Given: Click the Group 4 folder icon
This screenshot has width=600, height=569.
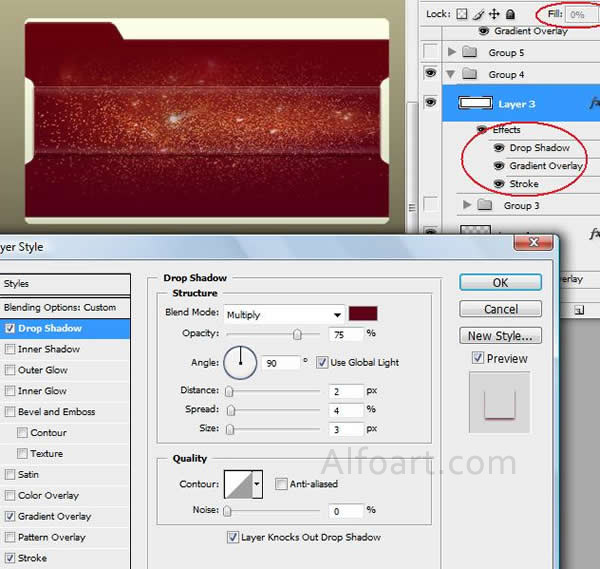Looking at the screenshot, I should (x=469, y=73).
